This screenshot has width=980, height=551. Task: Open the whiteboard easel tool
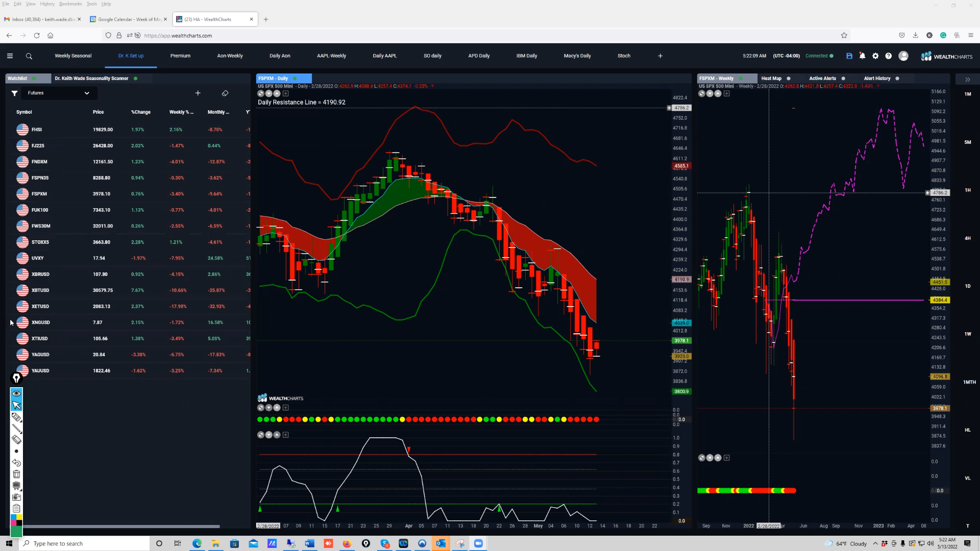[16, 486]
